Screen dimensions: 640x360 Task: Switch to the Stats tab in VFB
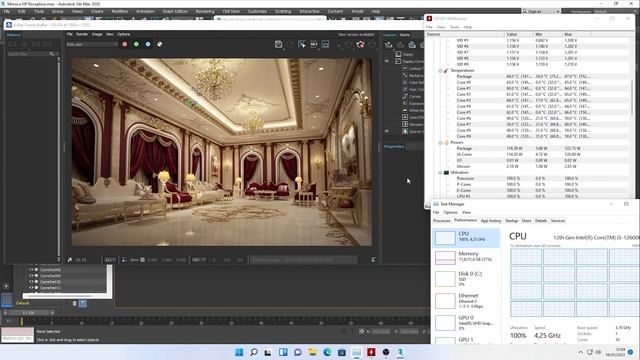click(x=404, y=35)
